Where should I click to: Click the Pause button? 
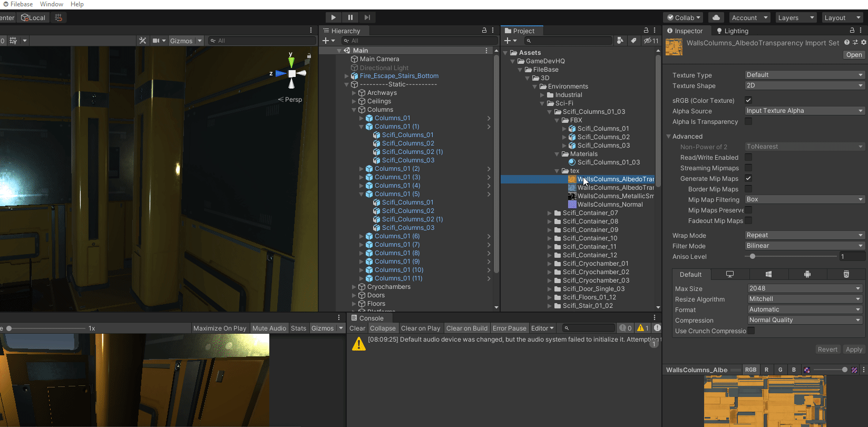tap(350, 17)
